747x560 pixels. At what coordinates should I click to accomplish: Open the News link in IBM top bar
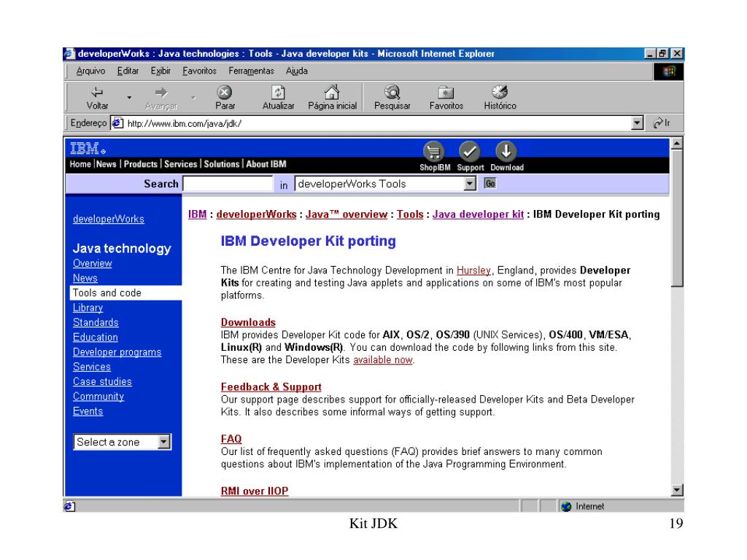coord(107,164)
